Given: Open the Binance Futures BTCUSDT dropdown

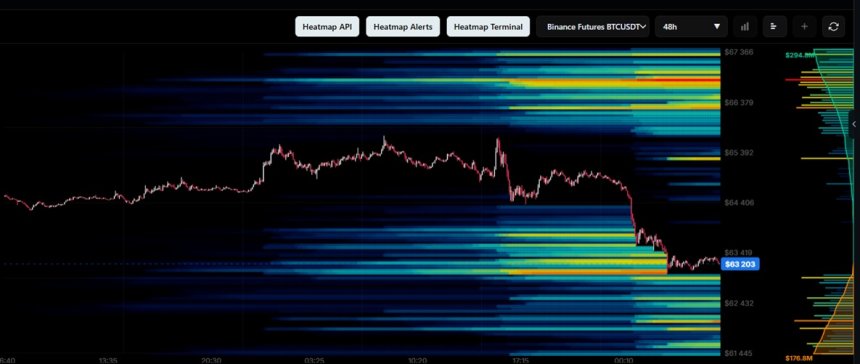Looking at the screenshot, I should [593, 26].
